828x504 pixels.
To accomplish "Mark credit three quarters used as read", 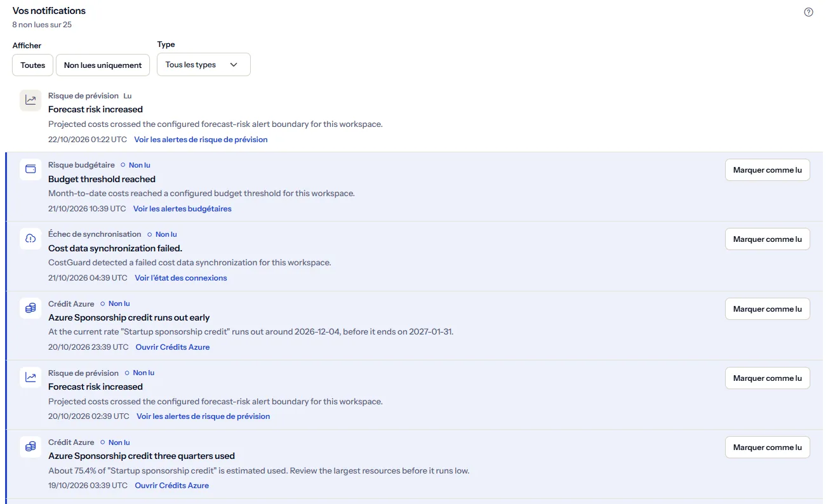I will (x=767, y=448).
